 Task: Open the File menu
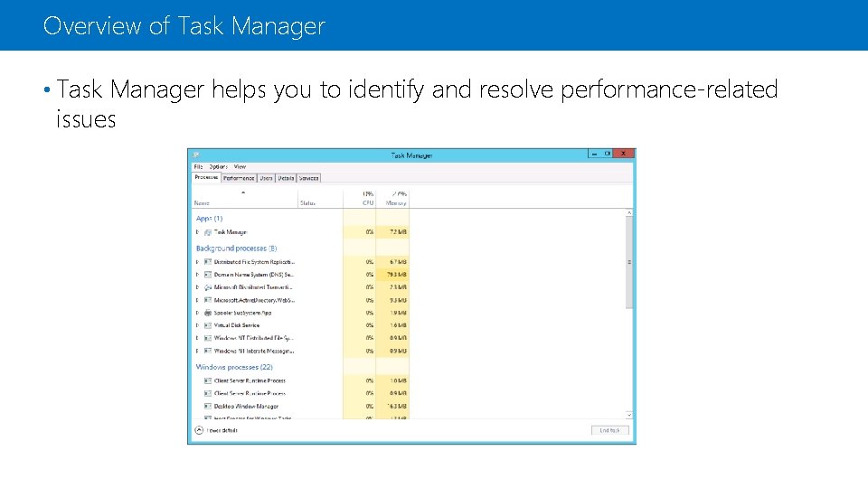[x=198, y=166]
